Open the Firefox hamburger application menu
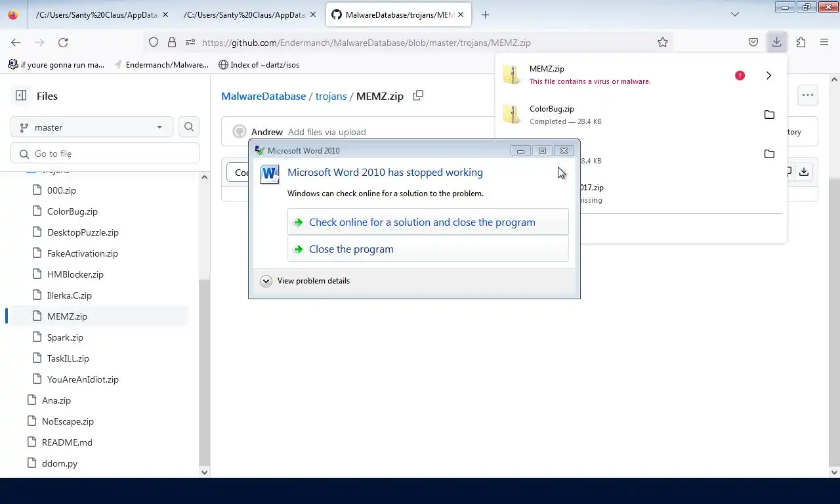The height and width of the screenshot is (504, 840). point(824,42)
